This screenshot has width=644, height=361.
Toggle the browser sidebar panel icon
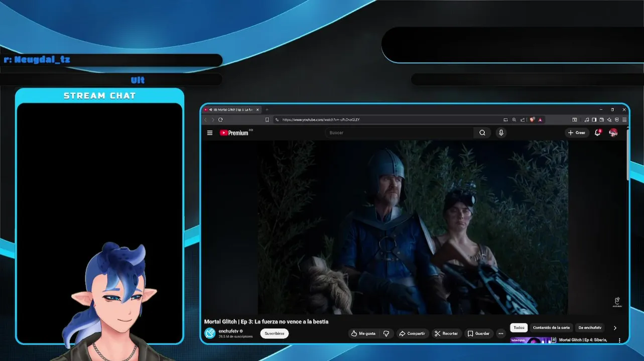point(594,120)
